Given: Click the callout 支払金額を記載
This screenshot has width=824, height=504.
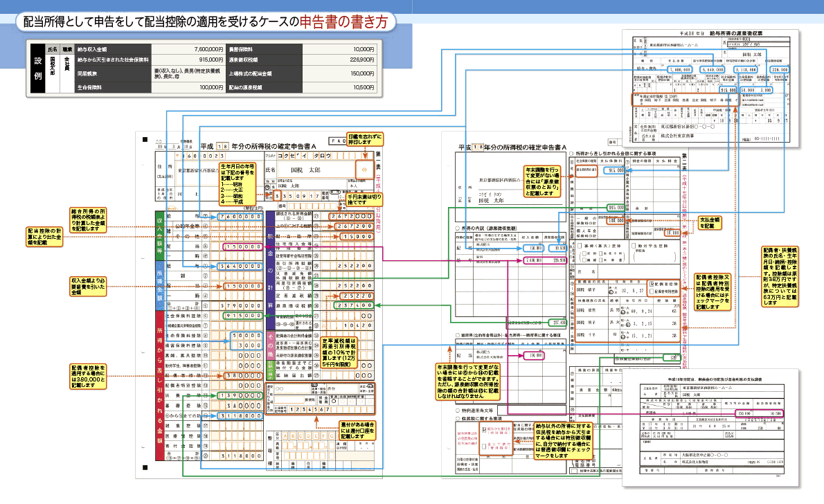Looking at the screenshot, I should (x=710, y=223).
